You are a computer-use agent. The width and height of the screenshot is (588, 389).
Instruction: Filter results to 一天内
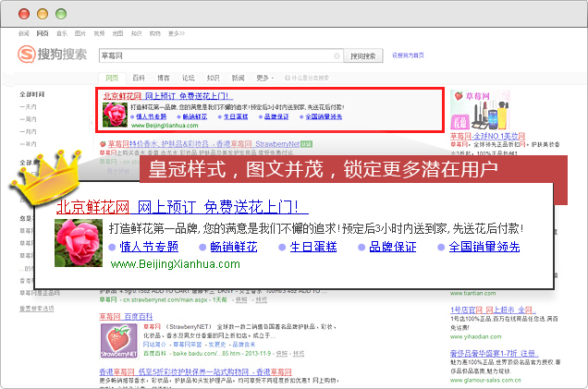coord(28,107)
